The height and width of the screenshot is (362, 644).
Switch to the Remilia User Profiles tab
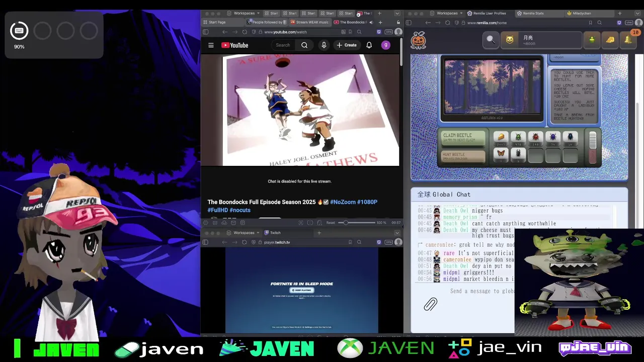point(490,14)
